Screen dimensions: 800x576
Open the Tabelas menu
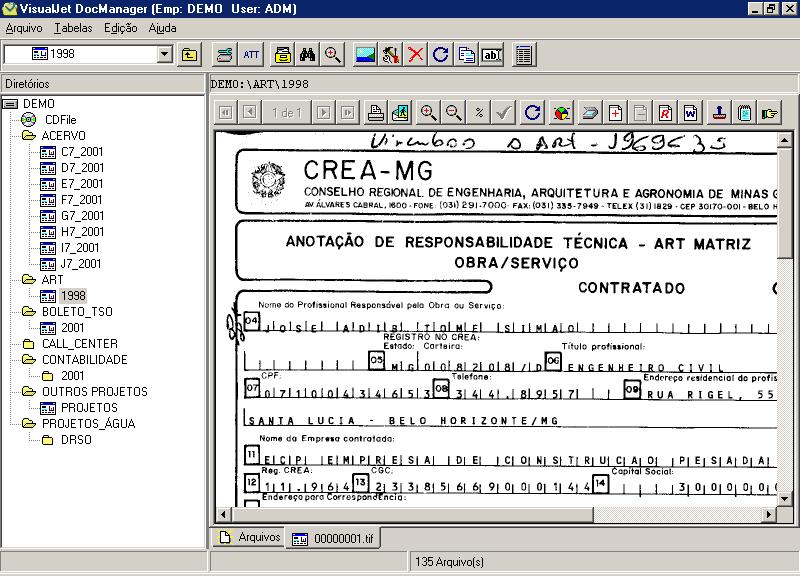(x=73, y=28)
